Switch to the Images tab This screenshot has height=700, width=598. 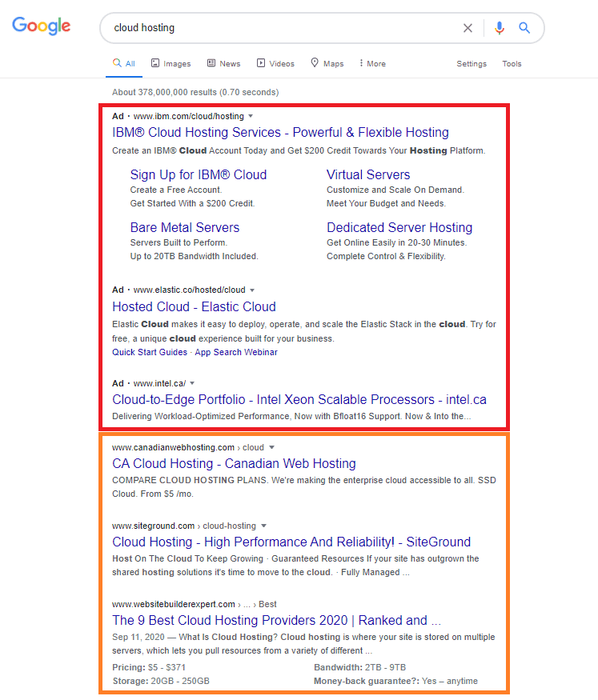tap(171, 63)
